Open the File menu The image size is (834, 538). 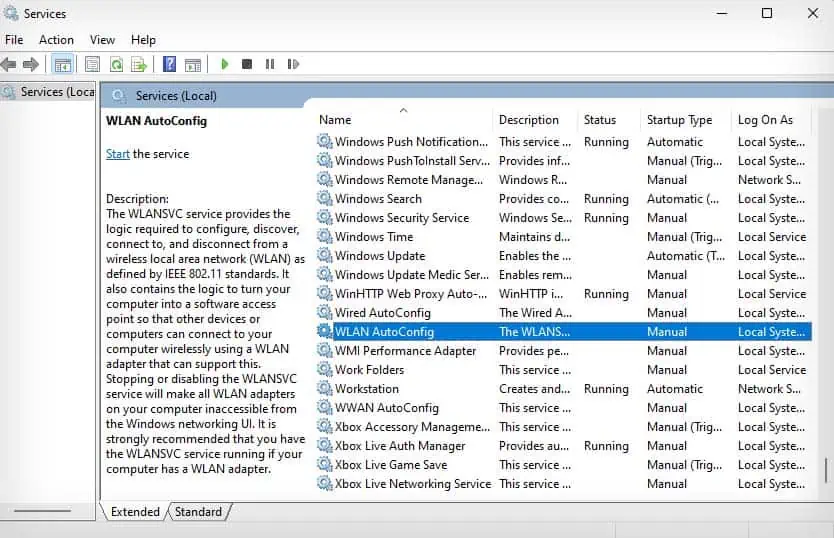[x=14, y=40]
